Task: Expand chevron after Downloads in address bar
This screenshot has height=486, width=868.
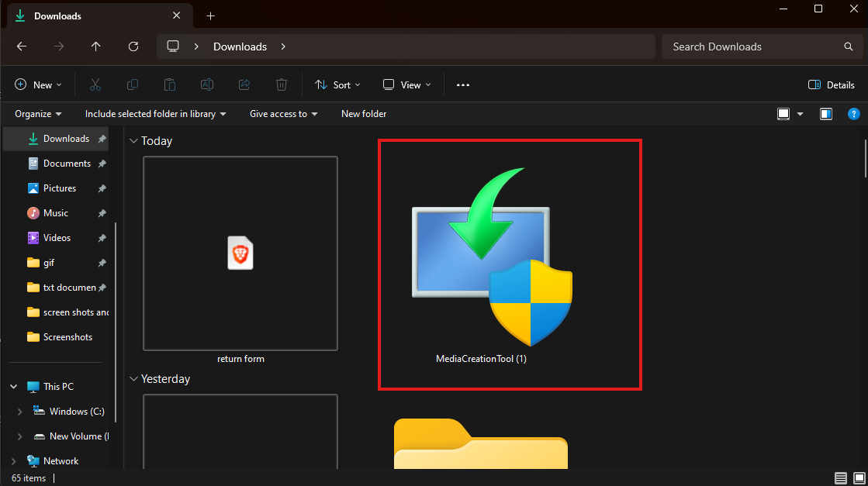Action: click(283, 47)
